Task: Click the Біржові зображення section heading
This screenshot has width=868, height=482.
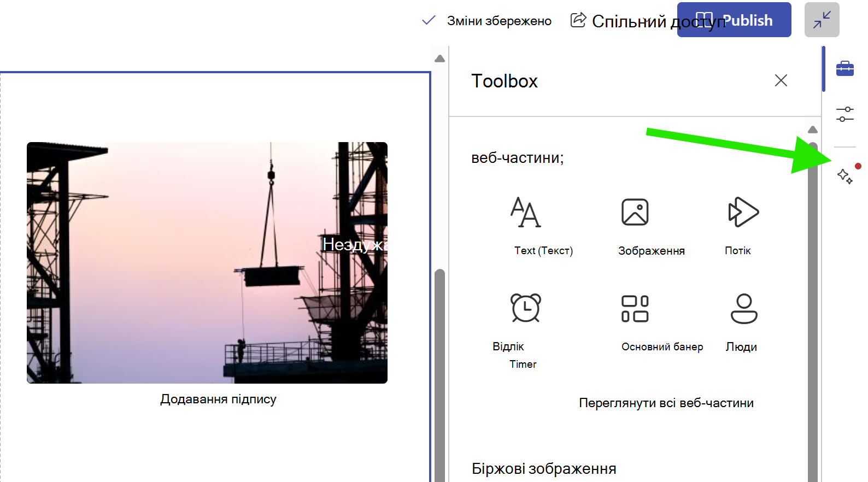Action: click(x=544, y=469)
